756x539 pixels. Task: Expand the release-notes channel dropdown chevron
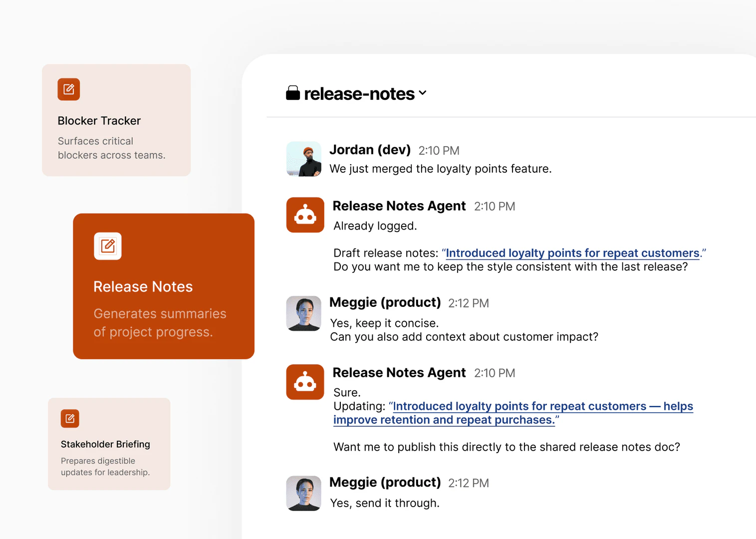pos(423,93)
